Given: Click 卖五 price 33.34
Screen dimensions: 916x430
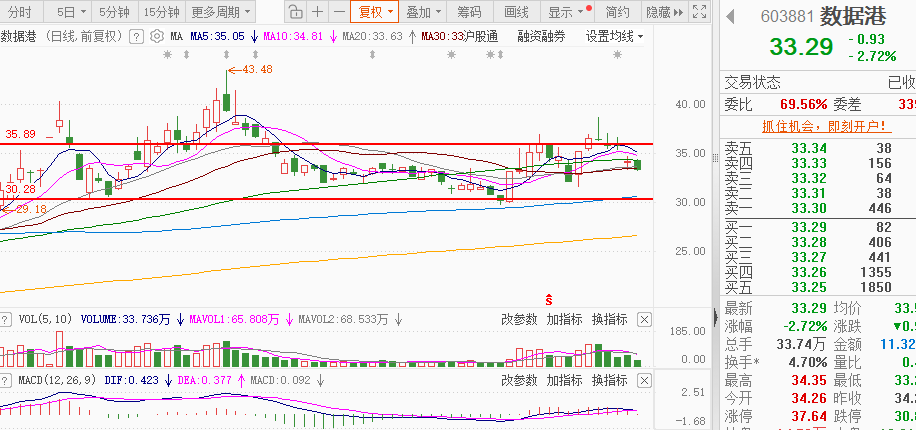Looking at the screenshot, I should (x=810, y=148).
